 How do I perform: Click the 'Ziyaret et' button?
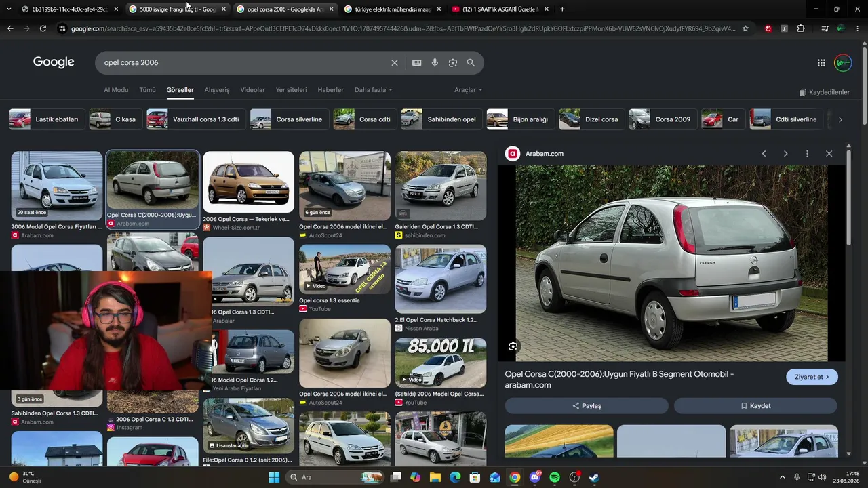pyautogui.click(x=812, y=377)
